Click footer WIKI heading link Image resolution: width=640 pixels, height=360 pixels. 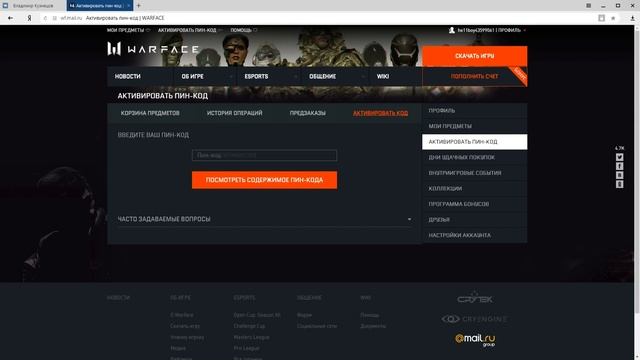pyautogui.click(x=365, y=298)
